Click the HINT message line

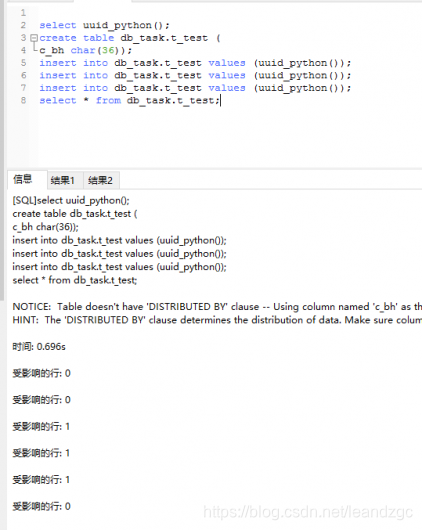click(217, 320)
